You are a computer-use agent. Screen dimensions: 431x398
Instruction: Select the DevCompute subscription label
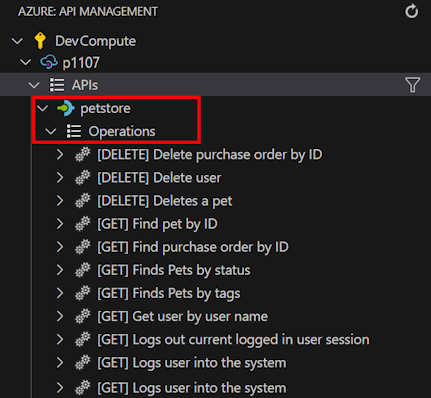[95, 41]
